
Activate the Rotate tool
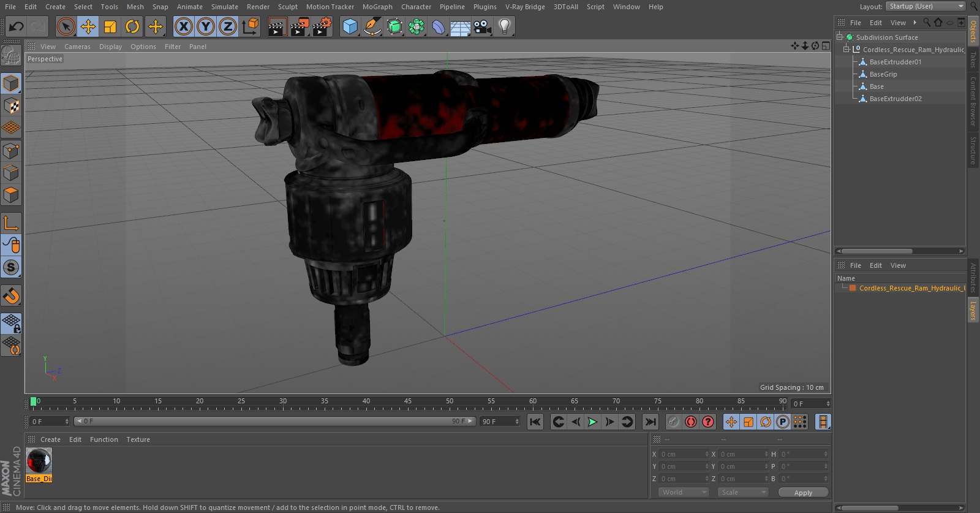(132, 26)
